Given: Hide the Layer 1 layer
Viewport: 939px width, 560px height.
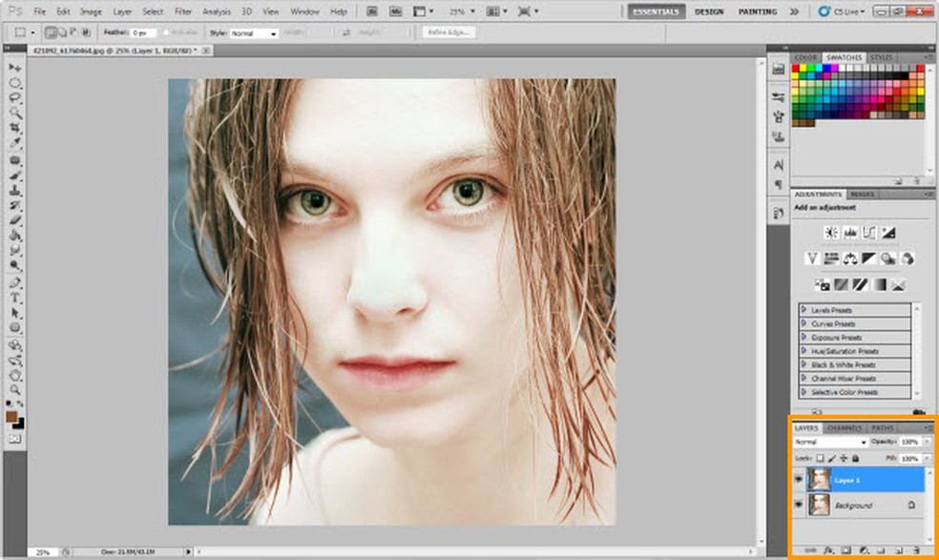Looking at the screenshot, I should pos(798,478).
